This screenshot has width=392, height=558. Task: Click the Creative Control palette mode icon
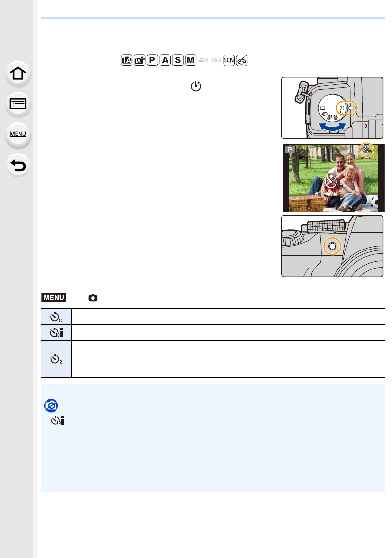242,60
